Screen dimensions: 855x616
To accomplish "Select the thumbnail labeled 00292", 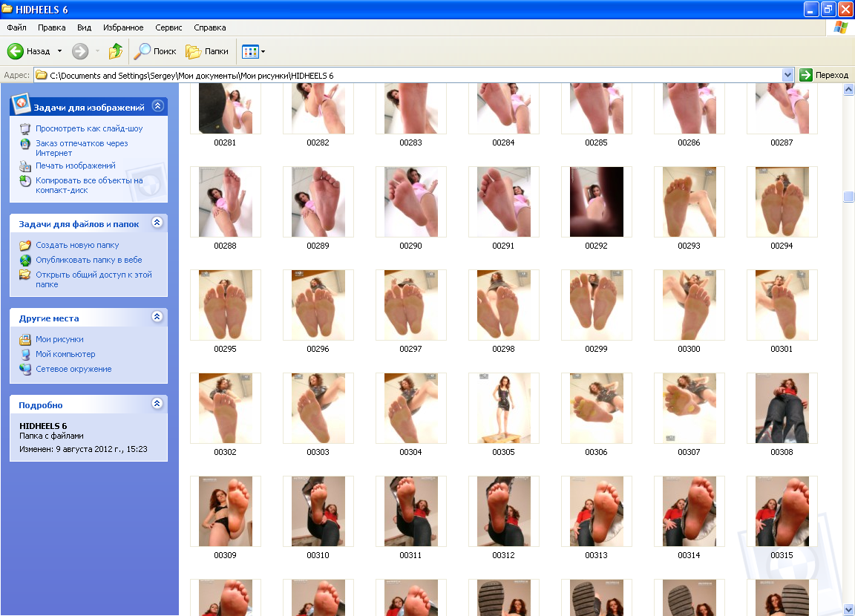I will click(597, 202).
